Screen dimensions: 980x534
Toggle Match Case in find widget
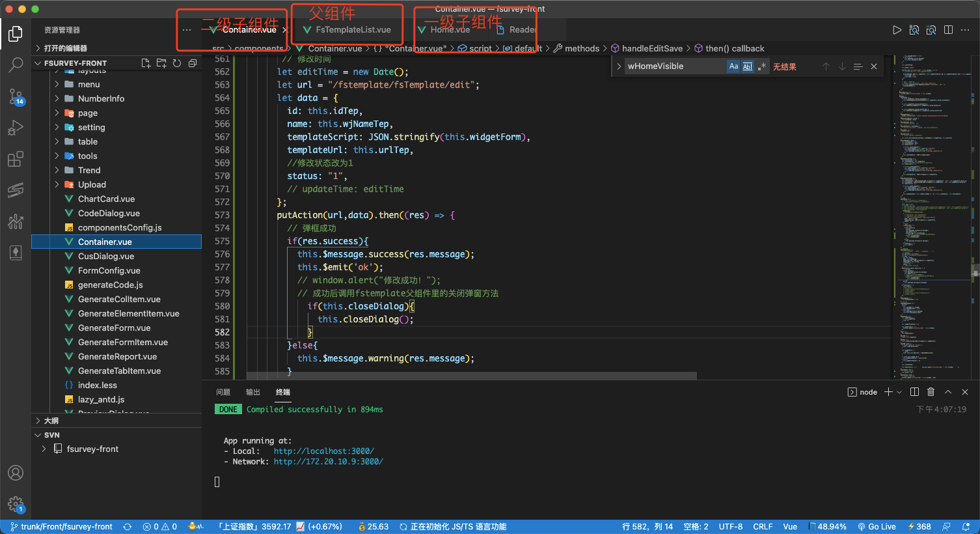tap(733, 66)
